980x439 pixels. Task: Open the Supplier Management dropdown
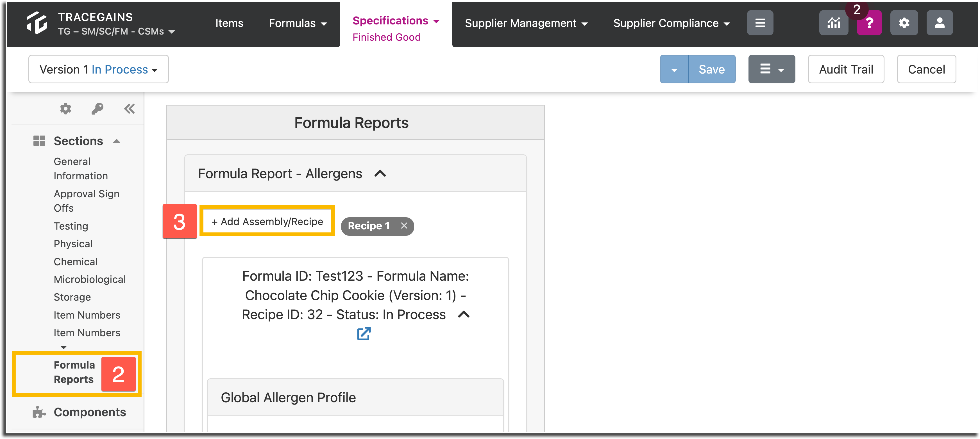coord(526,23)
